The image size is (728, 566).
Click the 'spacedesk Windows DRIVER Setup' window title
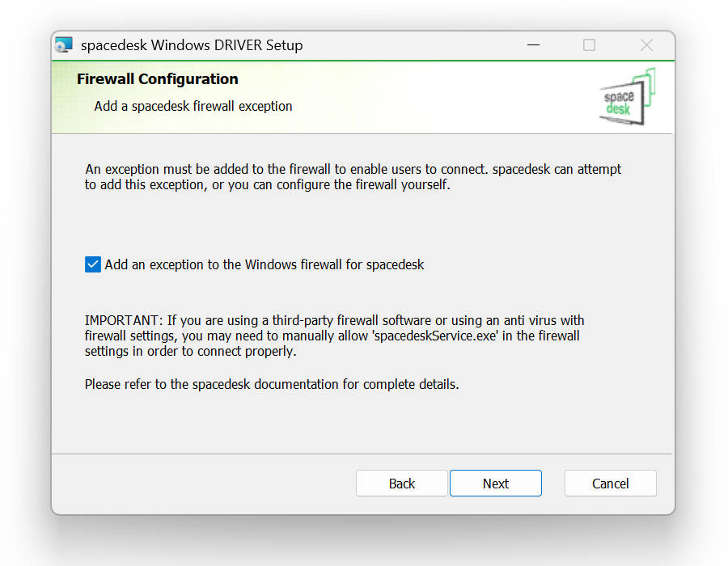pos(192,45)
